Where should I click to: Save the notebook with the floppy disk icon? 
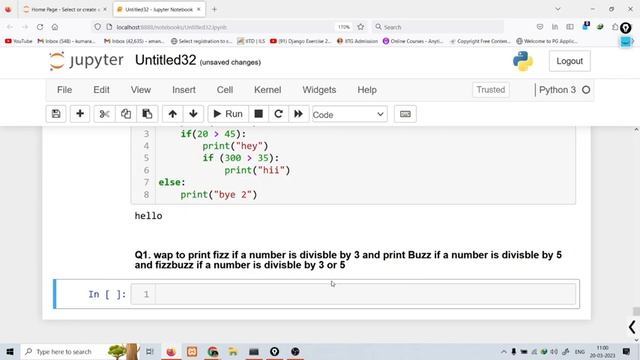[56, 114]
